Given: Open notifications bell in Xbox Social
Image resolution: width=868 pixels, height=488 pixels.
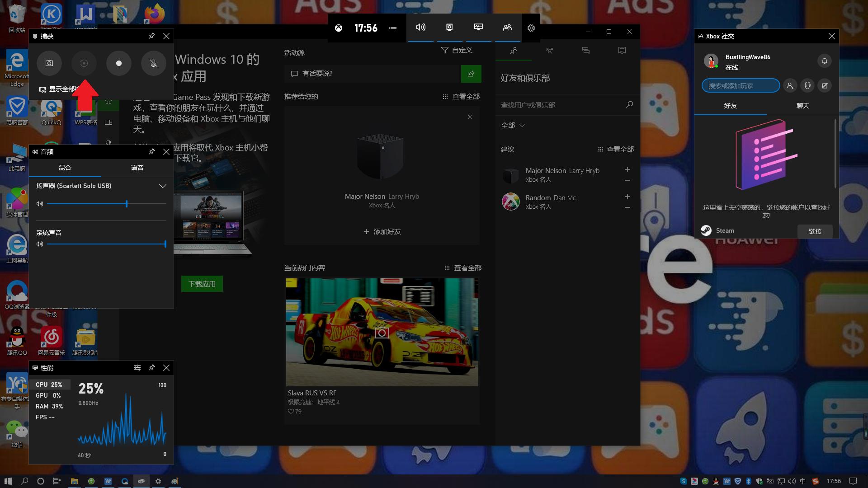Looking at the screenshot, I should click(824, 61).
